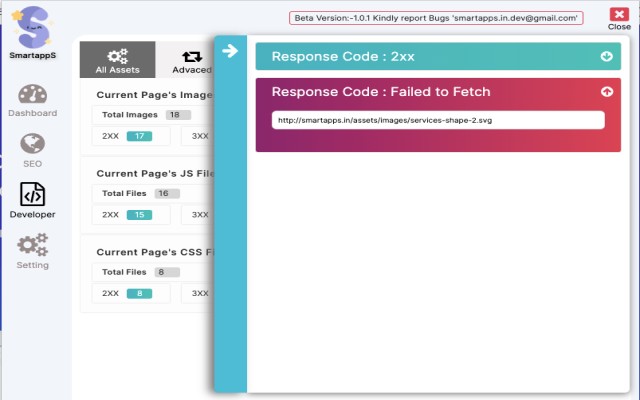640x400 pixels.
Task: Click the images 2XX count badge 17
Action: click(138, 136)
